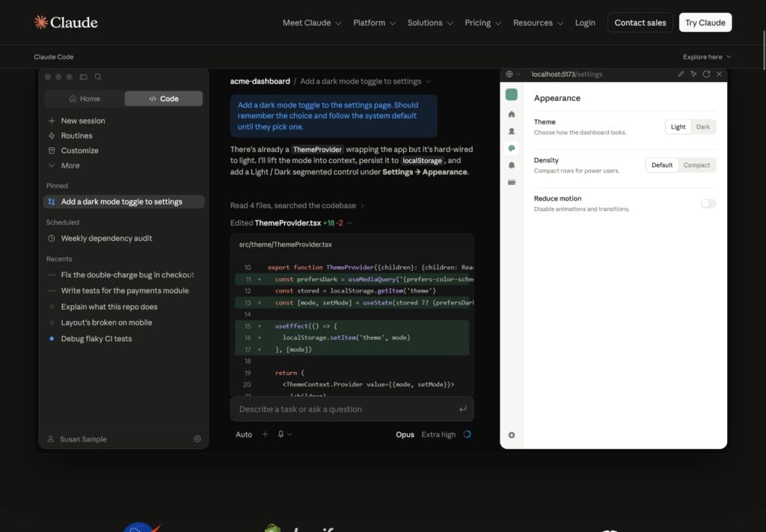Click the plus icon beside New session
Image resolution: width=766 pixels, height=532 pixels.
pos(52,120)
